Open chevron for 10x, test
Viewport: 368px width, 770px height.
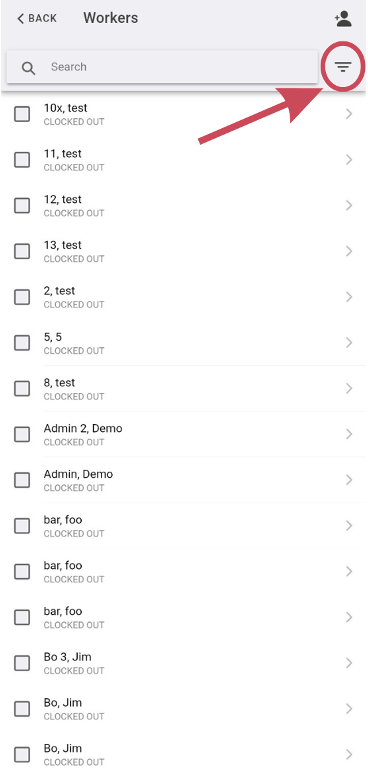(x=349, y=114)
